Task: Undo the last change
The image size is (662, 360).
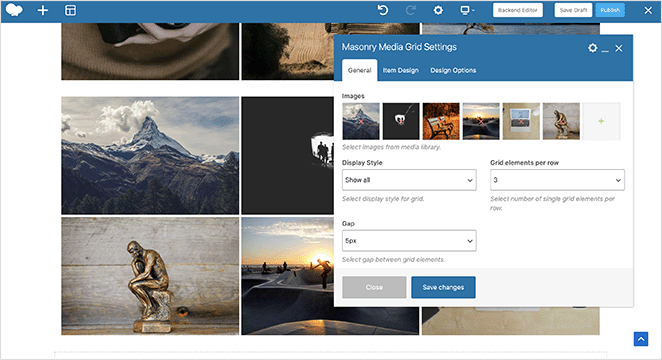Action: click(x=383, y=10)
